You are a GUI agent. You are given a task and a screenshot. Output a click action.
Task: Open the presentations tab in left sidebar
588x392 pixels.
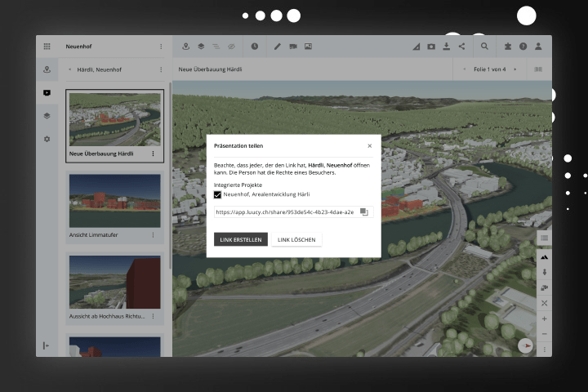[47, 93]
